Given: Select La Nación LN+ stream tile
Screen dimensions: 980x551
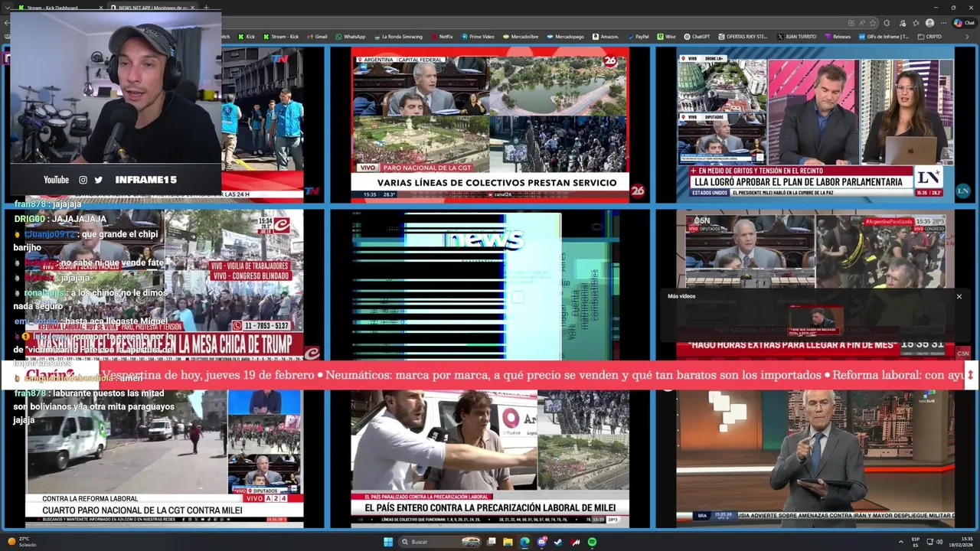Looking at the screenshot, I should (x=815, y=125).
